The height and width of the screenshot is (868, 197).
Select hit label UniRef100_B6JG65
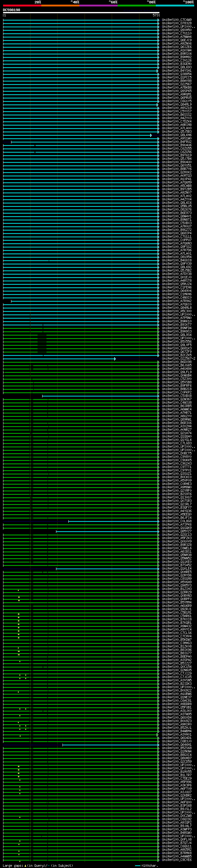177,365
